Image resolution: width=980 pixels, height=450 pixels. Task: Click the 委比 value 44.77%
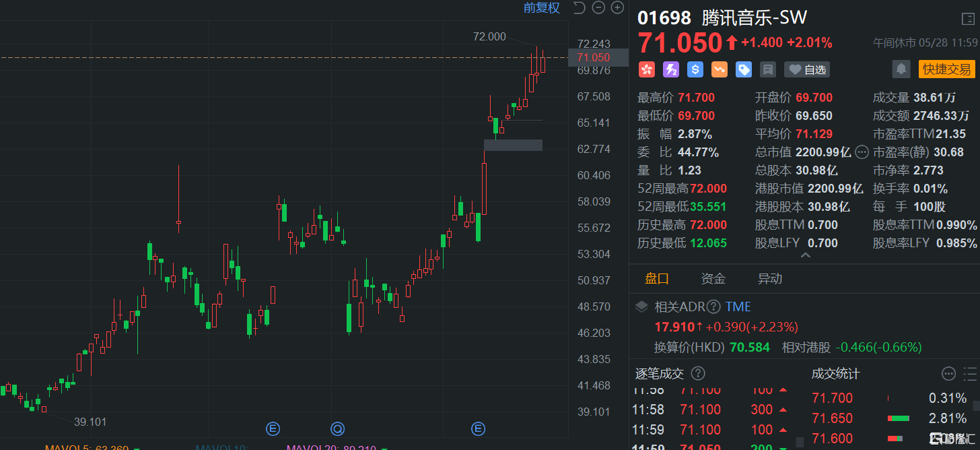[x=698, y=152]
